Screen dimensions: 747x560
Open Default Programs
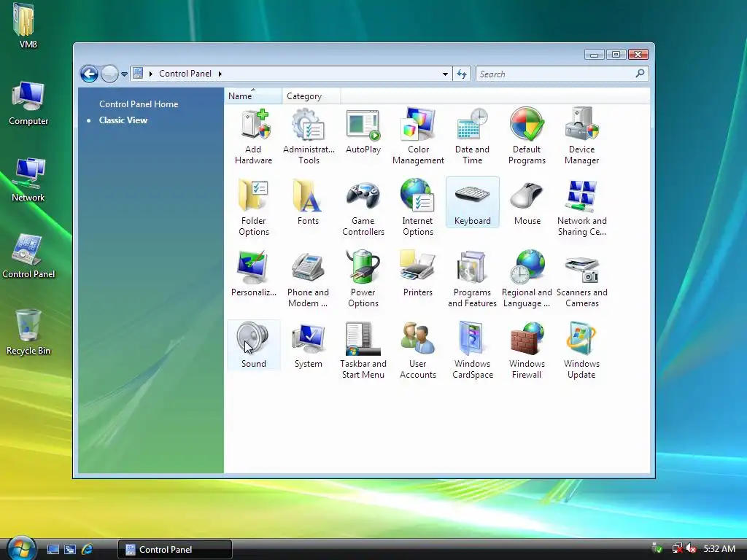pos(527,136)
